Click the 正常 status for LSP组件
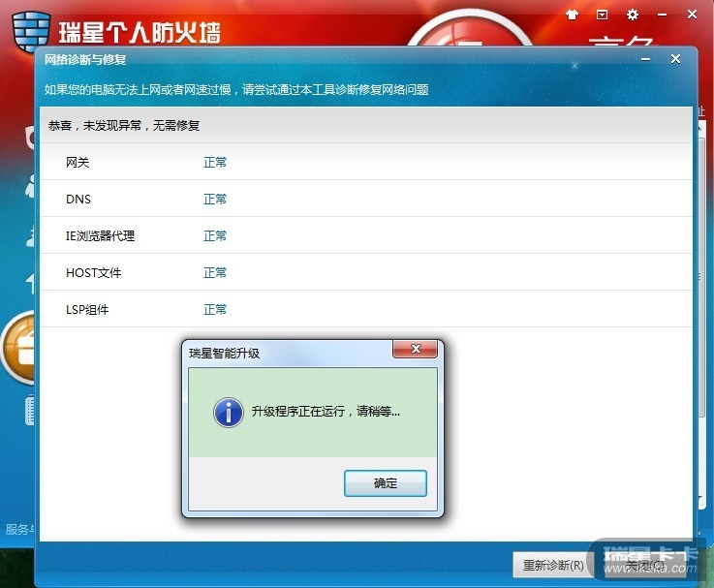 coord(215,310)
